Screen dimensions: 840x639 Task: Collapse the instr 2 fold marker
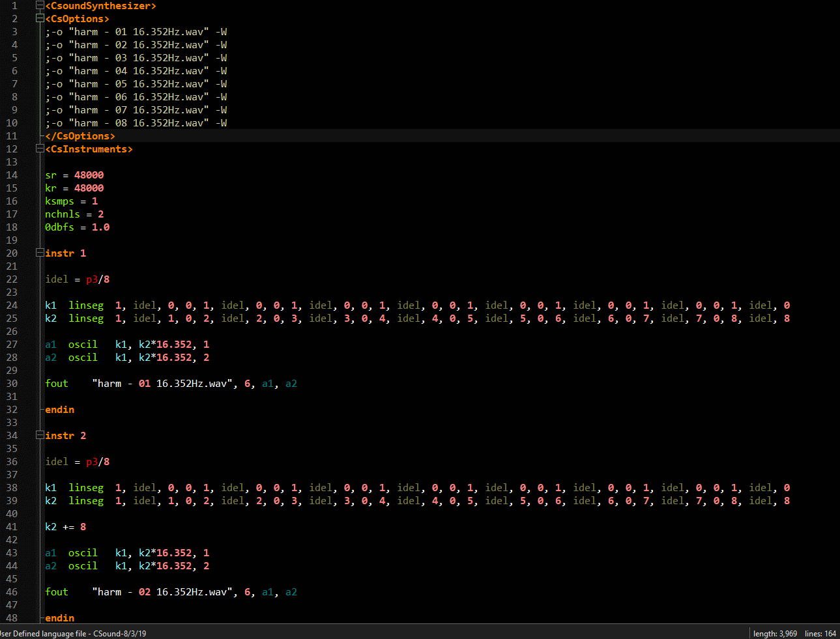click(40, 436)
